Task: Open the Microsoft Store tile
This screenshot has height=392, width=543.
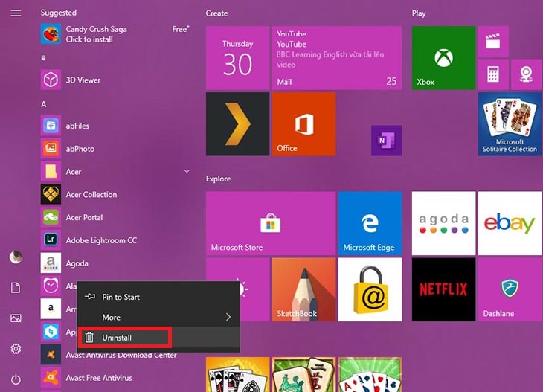Action: pos(269,223)
